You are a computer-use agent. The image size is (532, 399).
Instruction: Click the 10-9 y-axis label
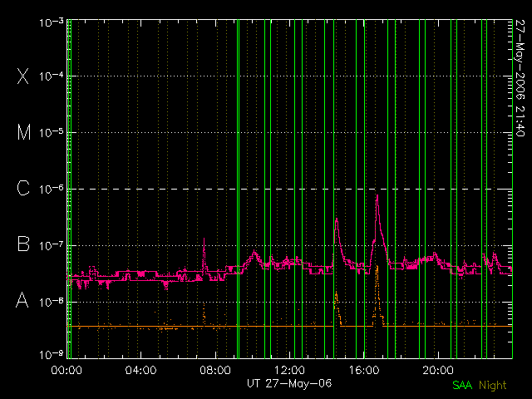pos(52,355)
